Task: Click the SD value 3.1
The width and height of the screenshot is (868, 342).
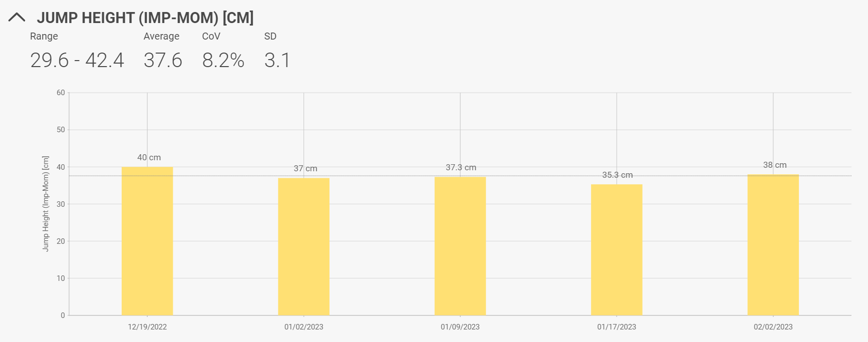Action: [277, 61]
